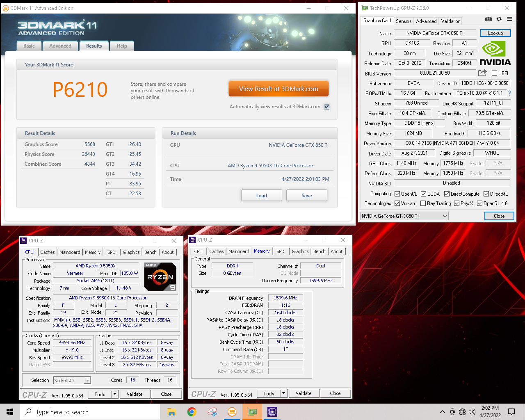Image resolution: width=525 pixels, height=420 pixels.
Task: Click Close in the CPU-Z Memory window
Action: tap(335, 393)
